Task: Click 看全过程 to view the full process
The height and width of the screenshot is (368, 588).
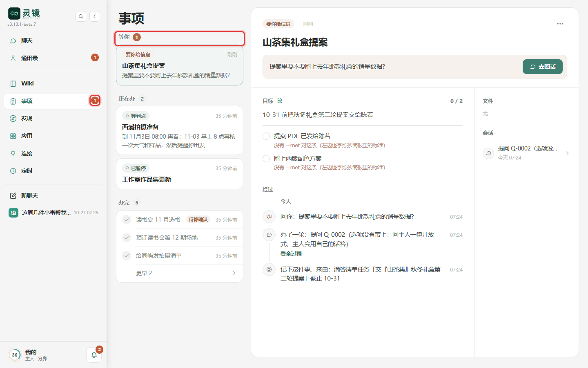Action: click(x=291, y=254)
